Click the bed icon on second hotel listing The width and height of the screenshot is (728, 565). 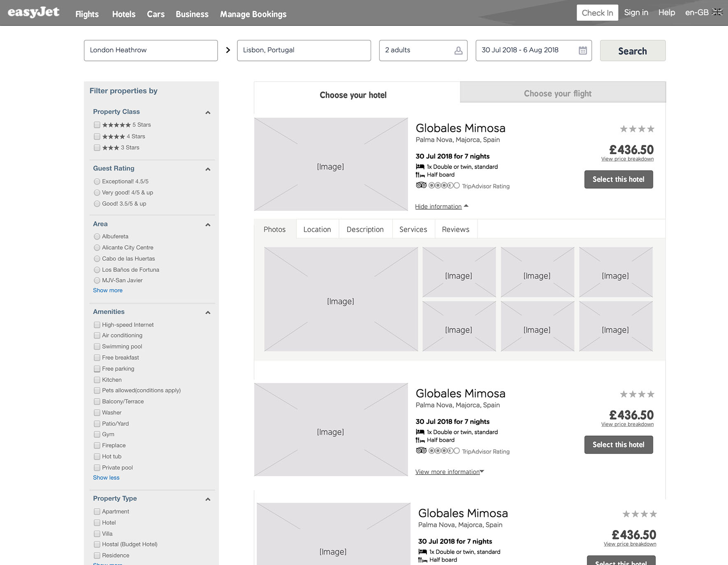click(420, 432)
